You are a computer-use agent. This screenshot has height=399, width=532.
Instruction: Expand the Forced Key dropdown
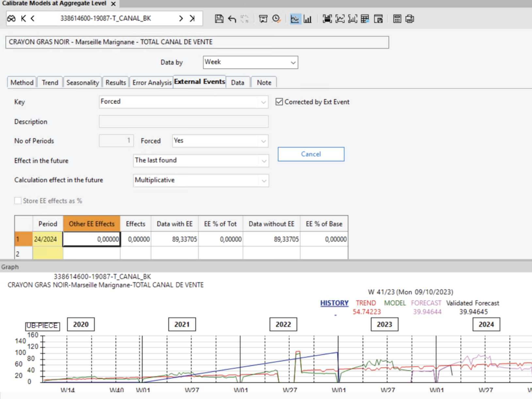pos(263,102)
